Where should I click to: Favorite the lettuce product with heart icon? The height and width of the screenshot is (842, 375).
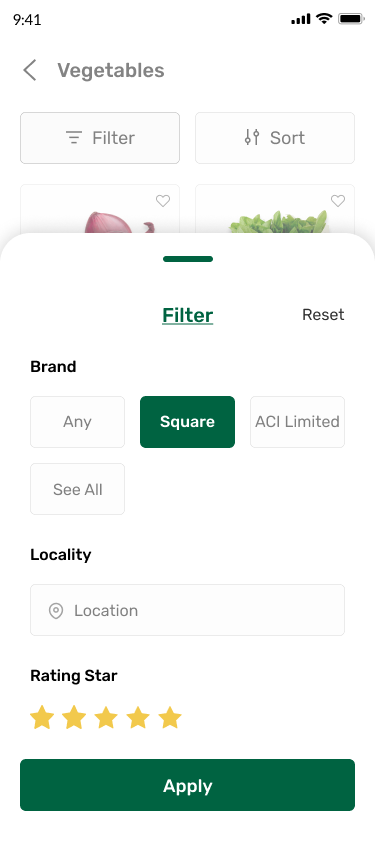[x=338, y=201]
